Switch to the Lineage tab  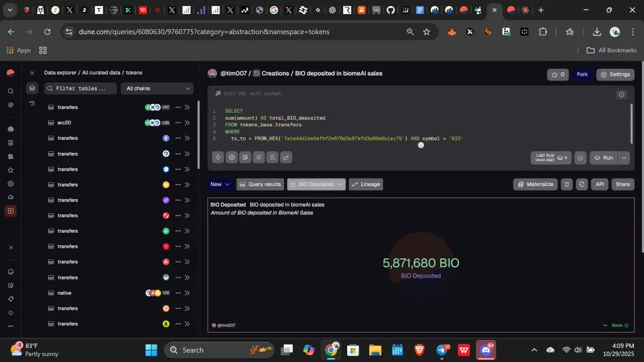(366, 184)
